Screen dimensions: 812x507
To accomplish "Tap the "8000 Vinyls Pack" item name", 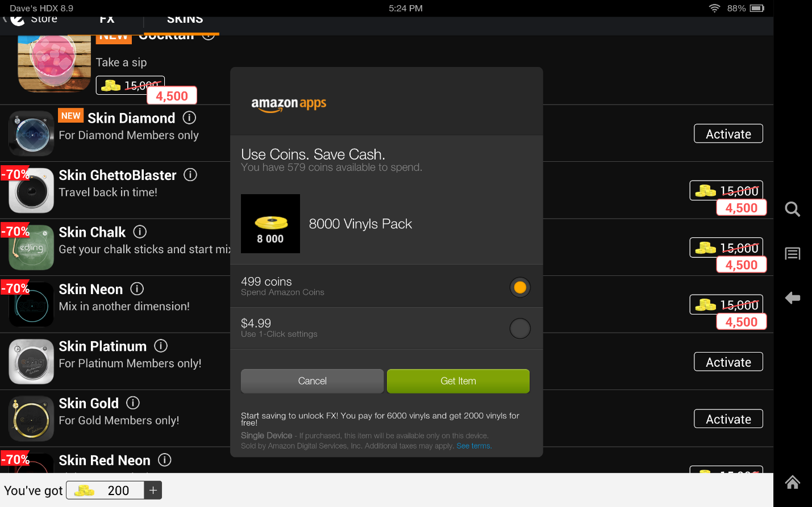I will (x=360, y=224).
